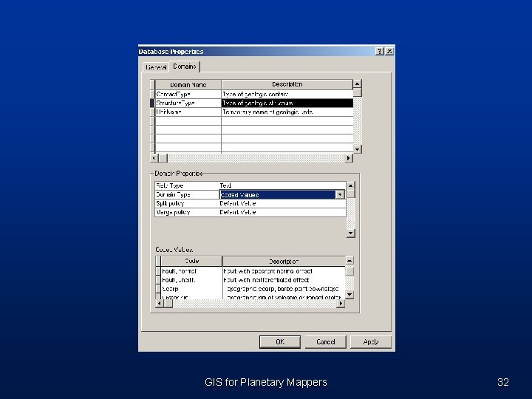Image resolution: width=532 pixels, height=399 pixels.
Task: Open the Domain Type Coded Values dropdown
Action: click(282, 194)
